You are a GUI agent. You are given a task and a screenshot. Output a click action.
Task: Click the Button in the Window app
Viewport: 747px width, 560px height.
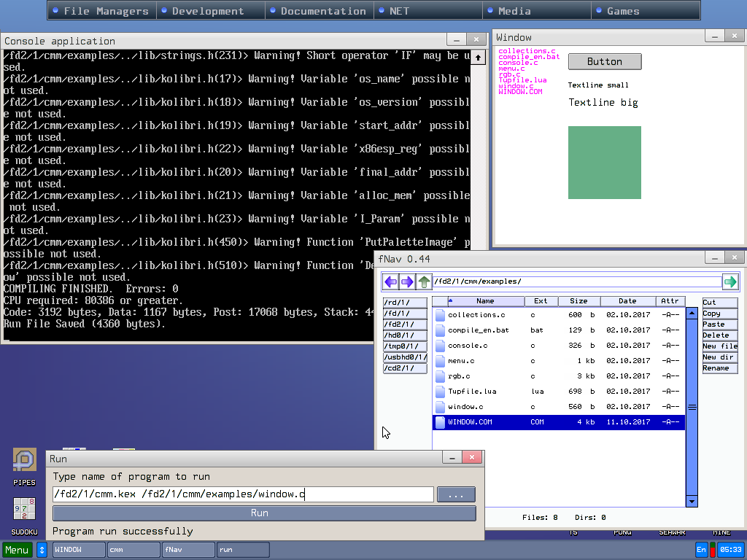(x=605, y=62)
